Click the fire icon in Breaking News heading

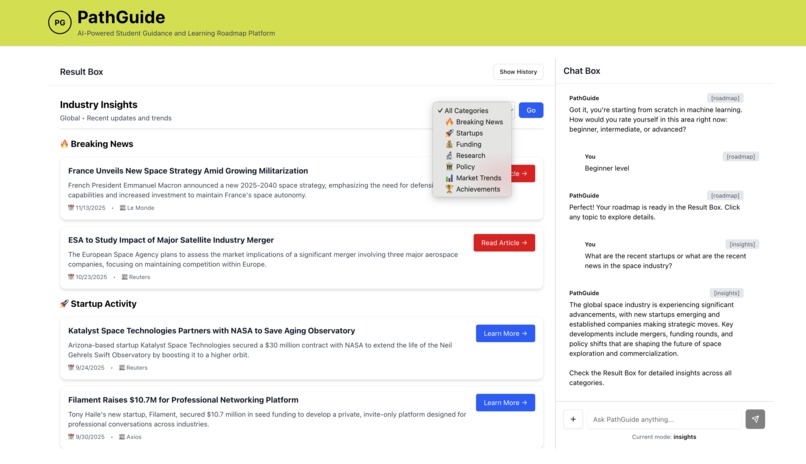[x=64, y=144]
